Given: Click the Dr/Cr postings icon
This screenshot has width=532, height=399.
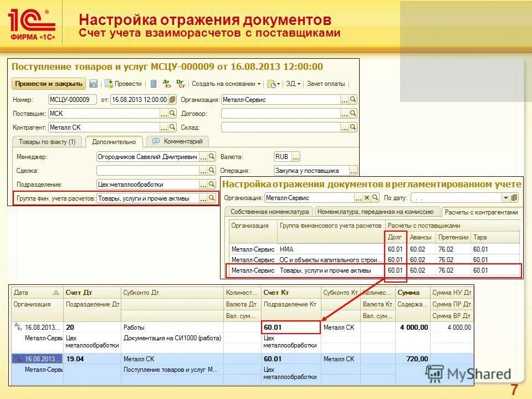Looking at the screenshot, I should coord(180,84).
